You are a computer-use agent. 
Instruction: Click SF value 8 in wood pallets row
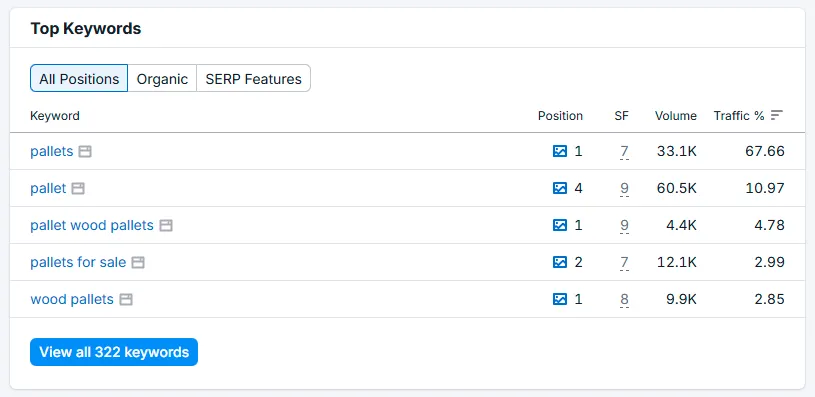[624, 300]
